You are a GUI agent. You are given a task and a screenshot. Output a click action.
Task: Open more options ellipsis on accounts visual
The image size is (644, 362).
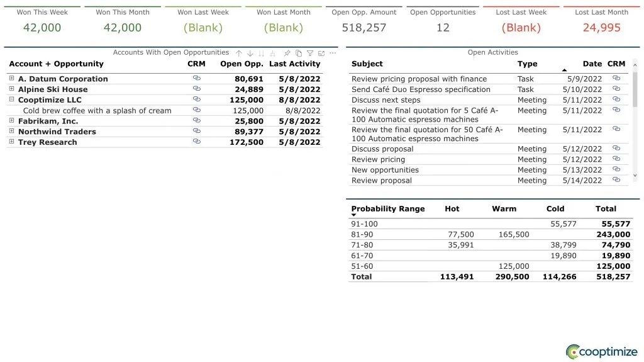333,54
